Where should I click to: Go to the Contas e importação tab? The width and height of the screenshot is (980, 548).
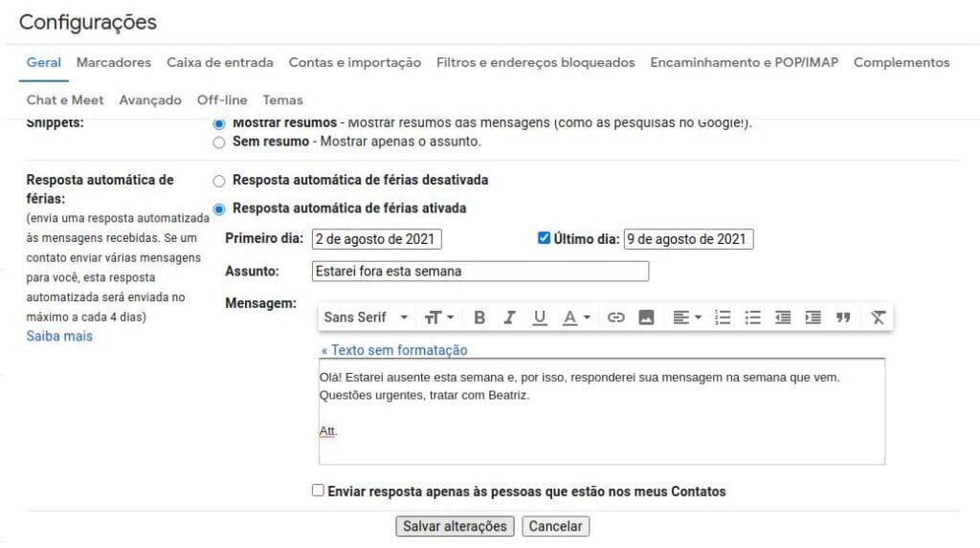[355, 62]
